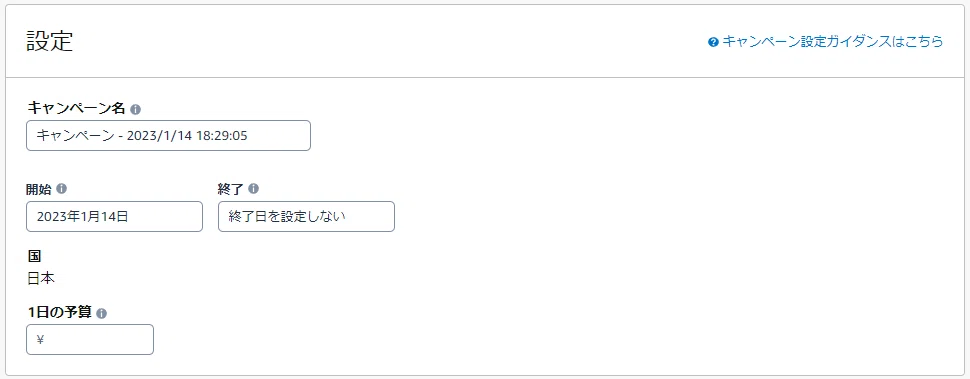
Task: Click the 国 label
Action: click(34, 256)
